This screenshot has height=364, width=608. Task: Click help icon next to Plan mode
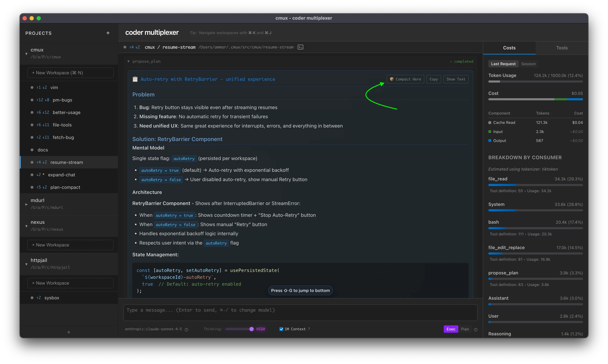476,329
